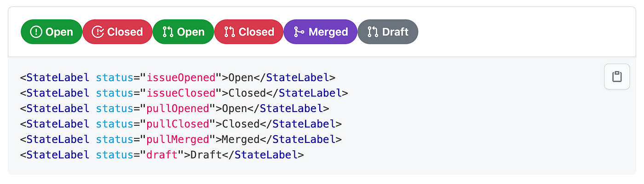Image resolution: width=644 pixels, height=184 pixels.
Task: Click the pullClosed status value in code
Action: 178,124
